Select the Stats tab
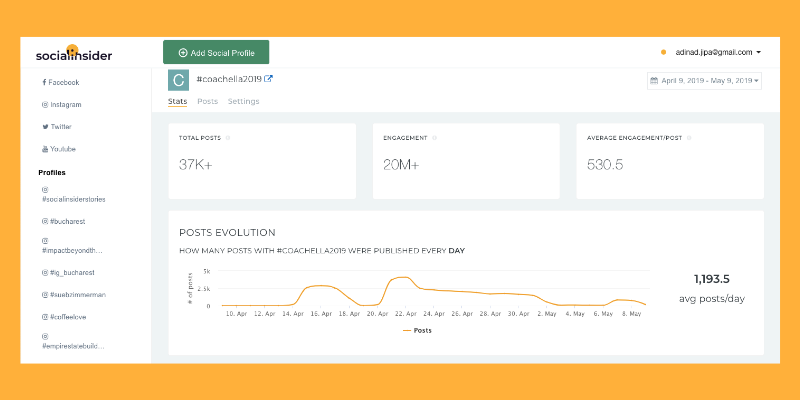This screenshot has width=800, height=400. click(x=178, y=101)
